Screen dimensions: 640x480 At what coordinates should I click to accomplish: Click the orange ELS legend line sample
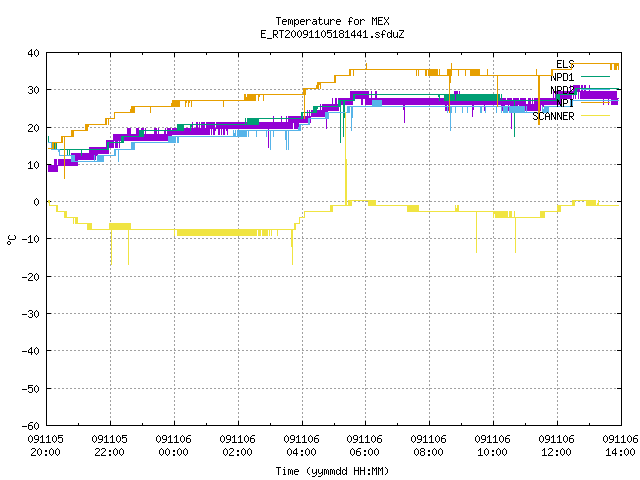[x=595, y=64]
